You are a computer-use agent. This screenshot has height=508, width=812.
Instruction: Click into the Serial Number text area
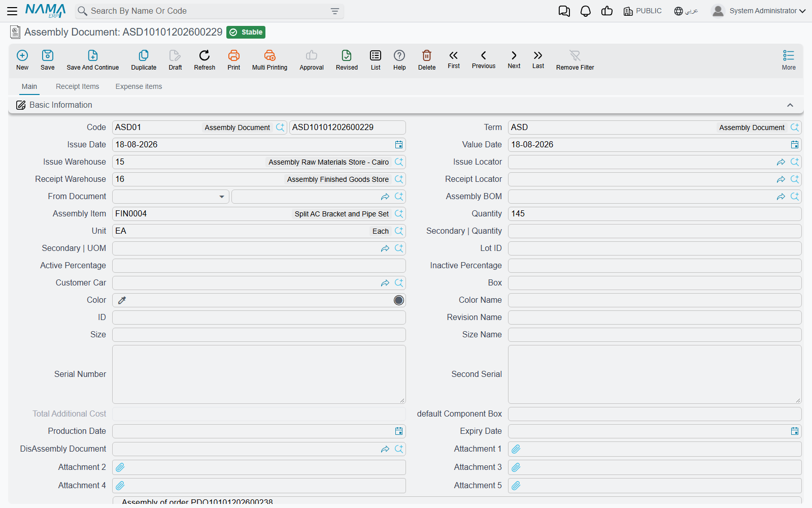[x=259, y=374]
